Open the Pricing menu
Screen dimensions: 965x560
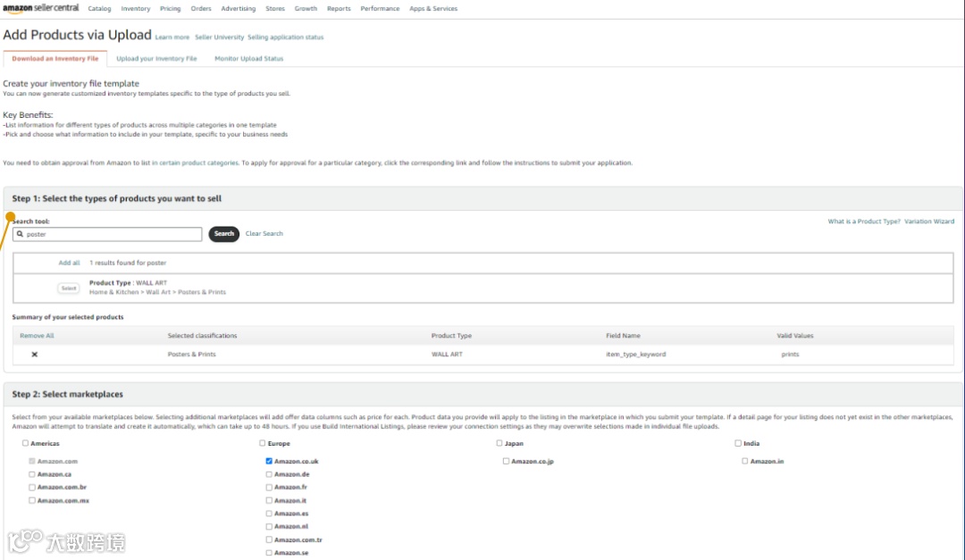[171, 9]
